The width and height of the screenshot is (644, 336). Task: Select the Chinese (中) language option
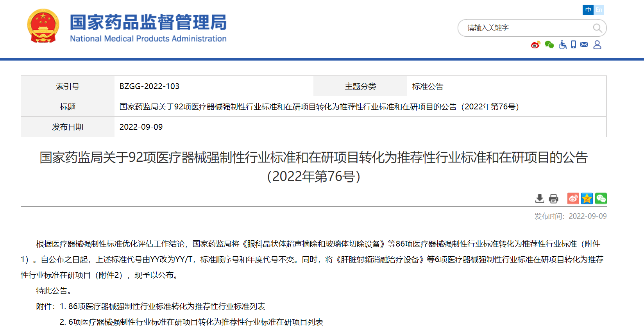(x=588, y=10)
